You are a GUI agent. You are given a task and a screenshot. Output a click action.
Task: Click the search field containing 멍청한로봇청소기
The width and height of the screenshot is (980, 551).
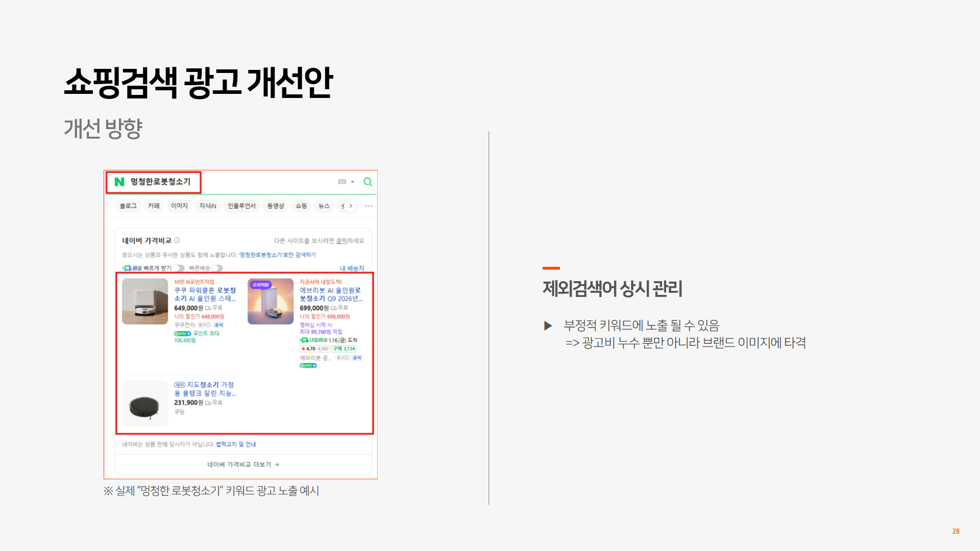160,182
